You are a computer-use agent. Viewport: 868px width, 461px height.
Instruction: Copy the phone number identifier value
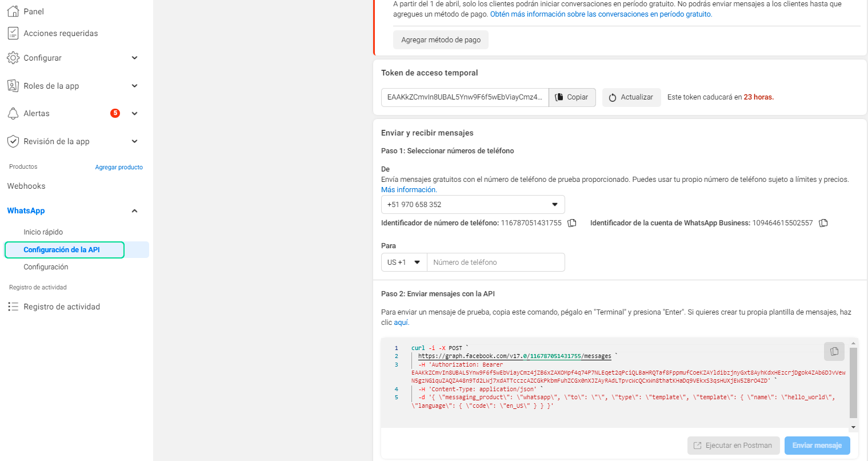[x=571, y=223]
